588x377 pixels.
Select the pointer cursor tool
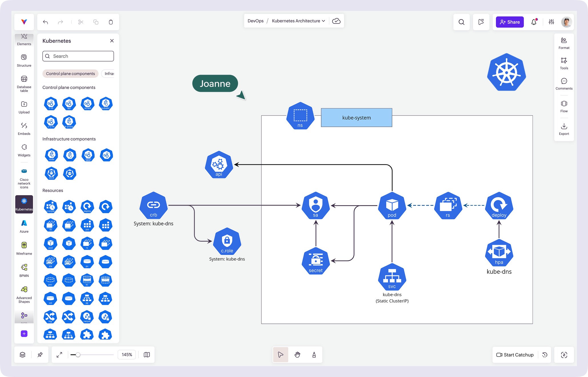coord(281,355)
